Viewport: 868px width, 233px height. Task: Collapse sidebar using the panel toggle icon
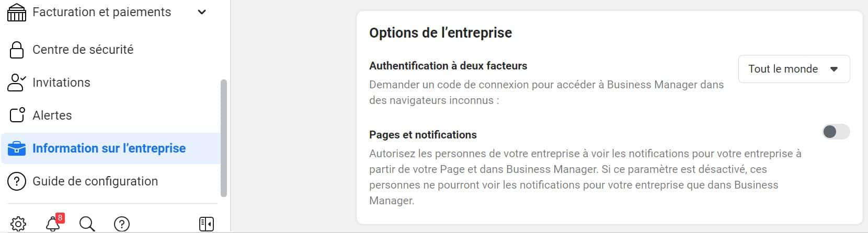207,224
